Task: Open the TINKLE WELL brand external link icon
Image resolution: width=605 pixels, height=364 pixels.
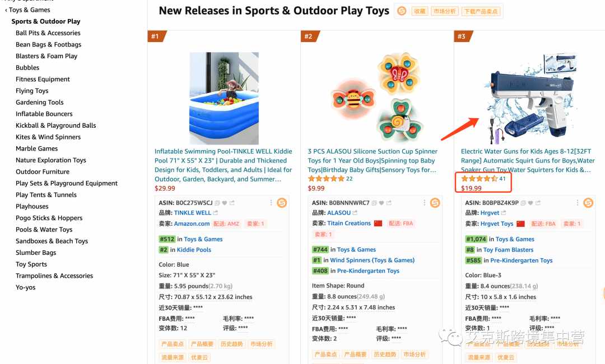Action: pyautogui.click(x=215, y=213)
